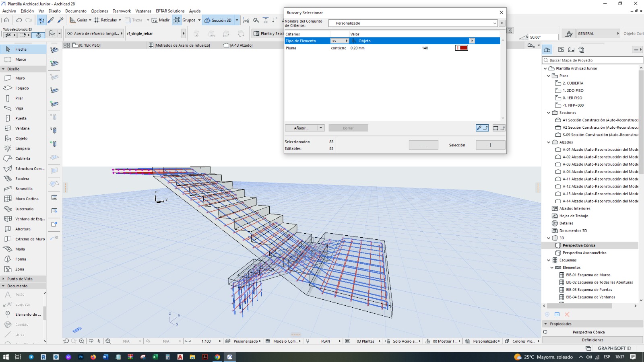Open the GENERAL layer dropdown
The image size is (644, 362).
[x=598, y=34]
